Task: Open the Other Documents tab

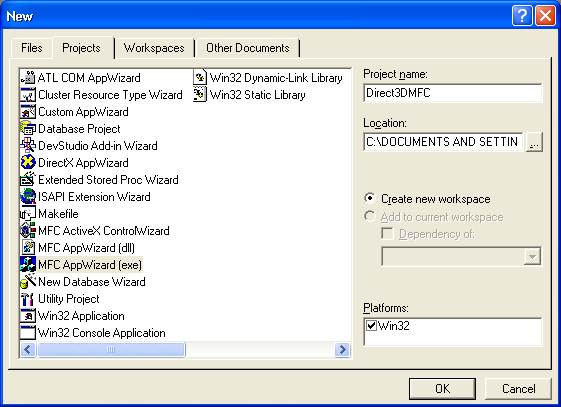Action: [x=248, y=48]
